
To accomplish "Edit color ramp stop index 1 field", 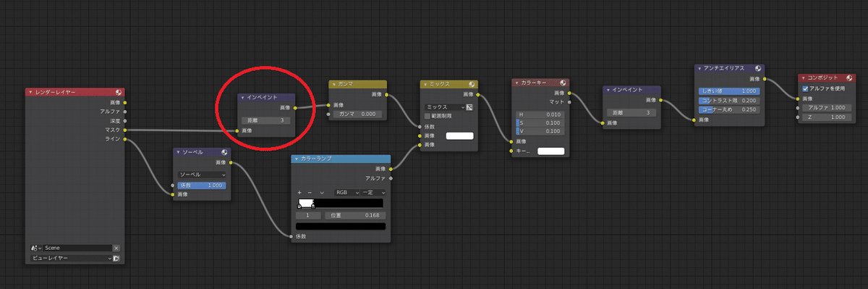I will [x=308, y=215].
